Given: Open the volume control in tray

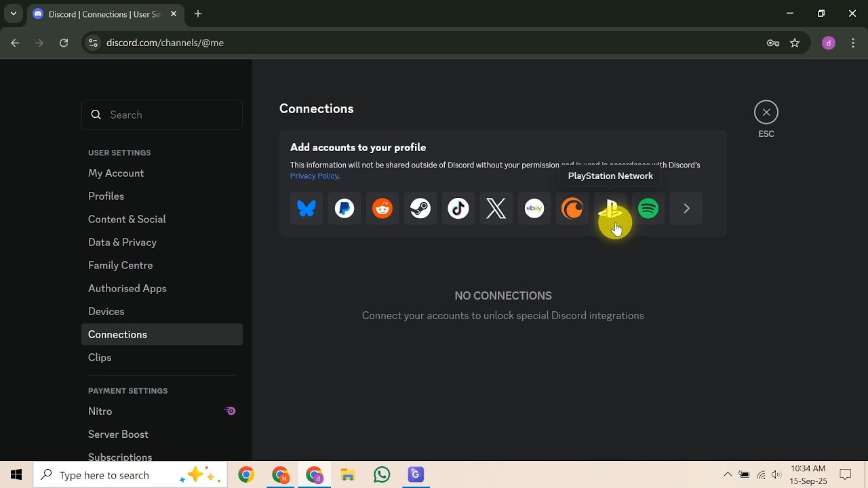Looking at the screenshot, I should pos(776,475).
